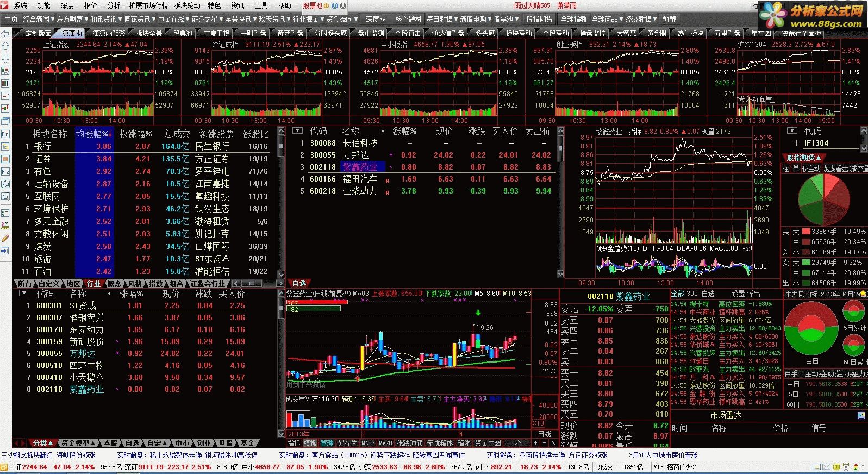Expand the 新股申购 dropdown
The image size is (868, 474).
(476, 19)
